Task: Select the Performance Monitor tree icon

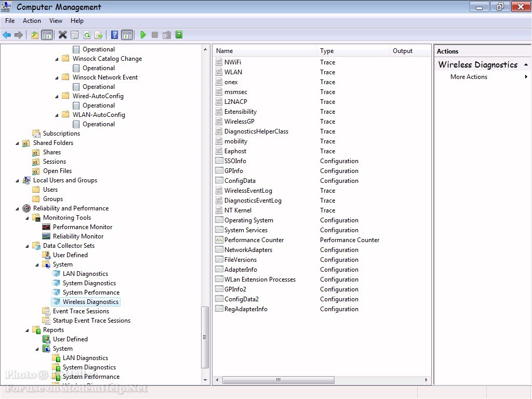Action: point(46,227)
